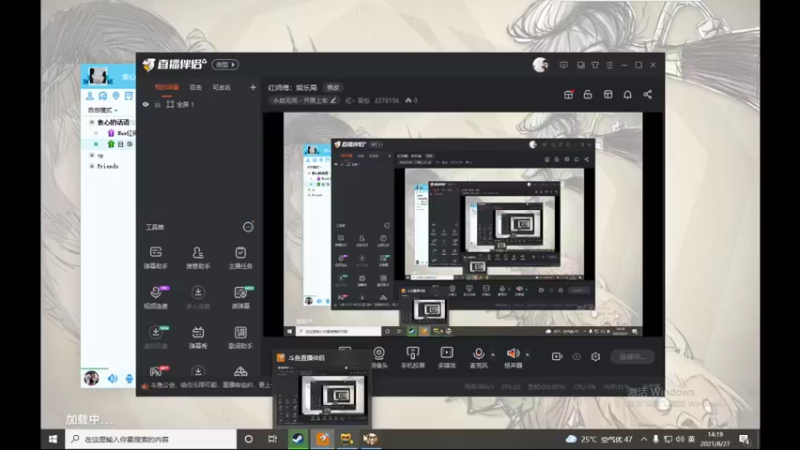Open the 弹幕秀 TV-shaped tool icon
800x450 pixels.
coord(198,337)
